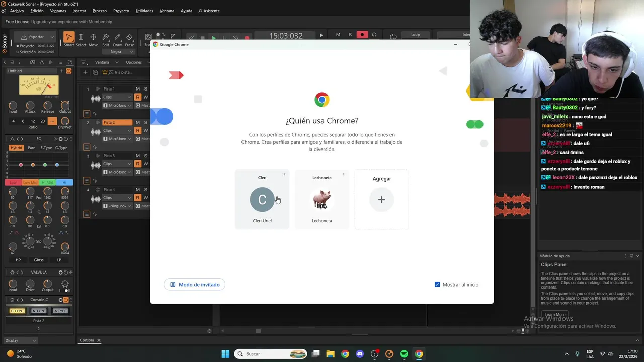Open the Negra note value dropdown
Screen dimensions: 644x362
pos(119,52)
